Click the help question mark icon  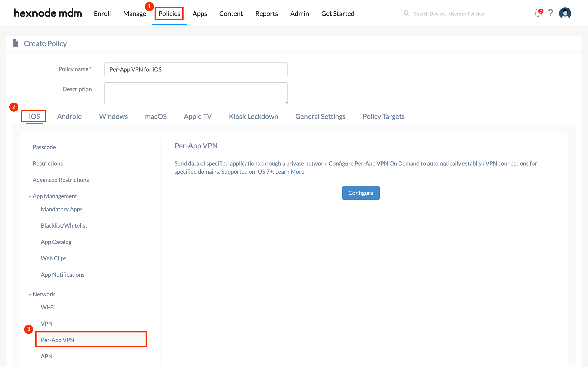[550, 13]
